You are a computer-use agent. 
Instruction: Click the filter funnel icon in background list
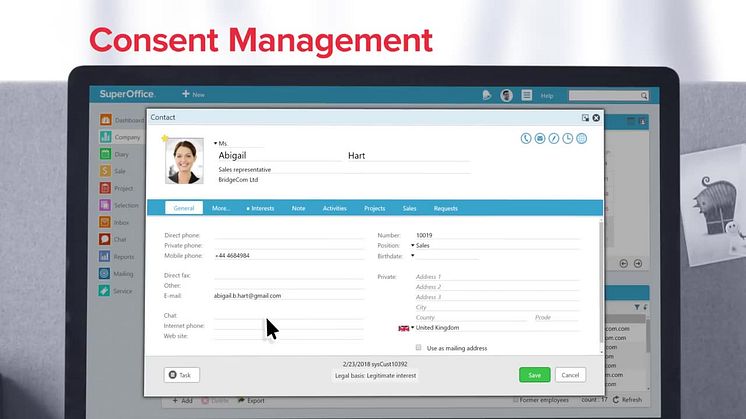(637, 307)
